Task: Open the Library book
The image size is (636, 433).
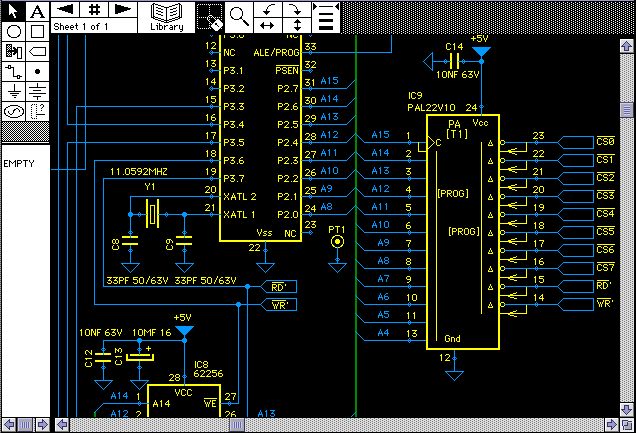Action: (x=167, y=15)
